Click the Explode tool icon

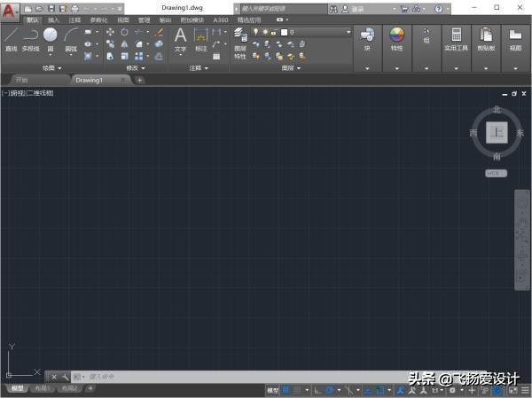[159, 44]
